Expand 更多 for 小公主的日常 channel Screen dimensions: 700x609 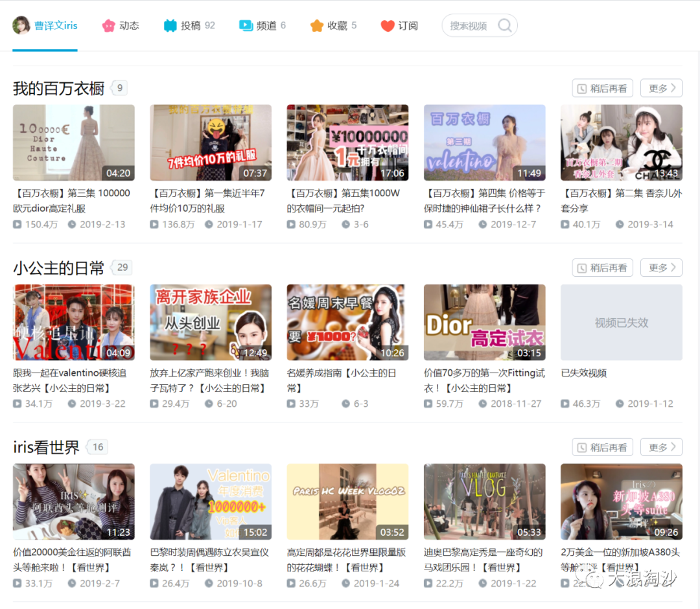pos(661,268)
